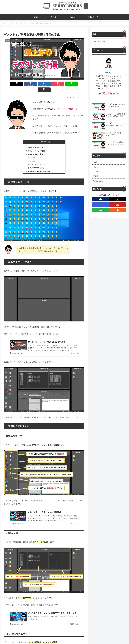
Task: Jump to TEMPORARY エリア from the contents
Action: [37, 165]
